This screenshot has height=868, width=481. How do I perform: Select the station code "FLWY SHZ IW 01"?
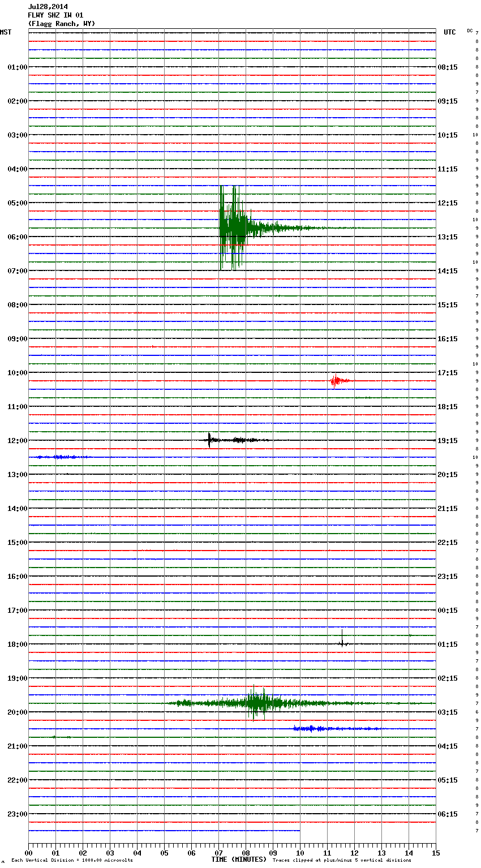click(x=55, y=15)
